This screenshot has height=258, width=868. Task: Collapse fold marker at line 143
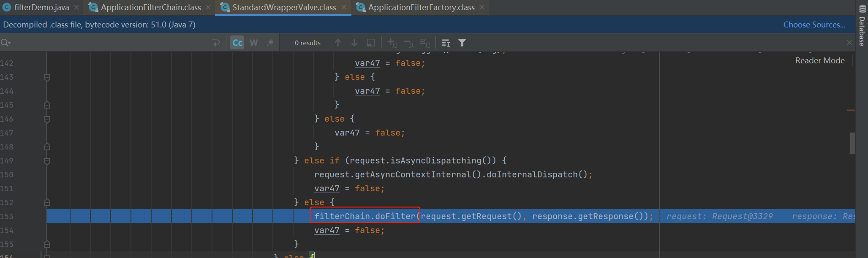click(47, 77)
